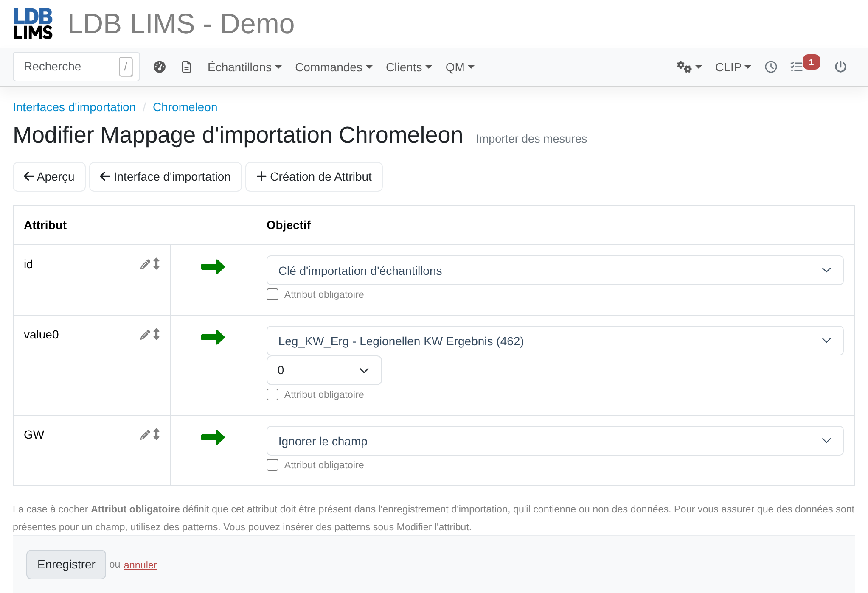Edit the value0 attribute pencil icon
The width and height of the screenshot is (868, 593).
145,335
